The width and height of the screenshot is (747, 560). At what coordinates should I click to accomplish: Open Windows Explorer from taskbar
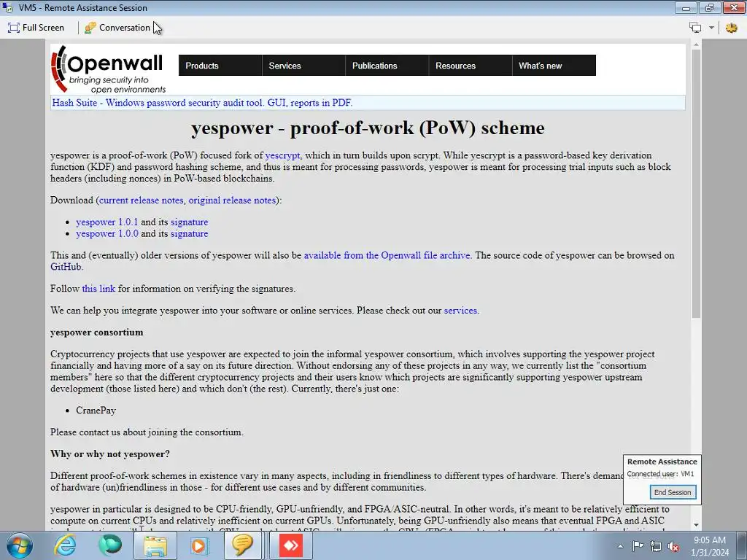click(155, 545)
